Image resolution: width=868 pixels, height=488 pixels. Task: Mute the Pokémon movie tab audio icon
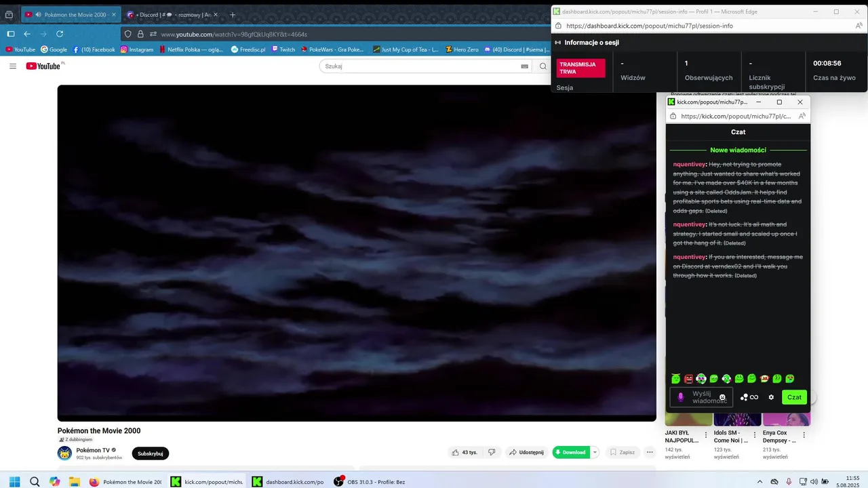click(38, 14)
